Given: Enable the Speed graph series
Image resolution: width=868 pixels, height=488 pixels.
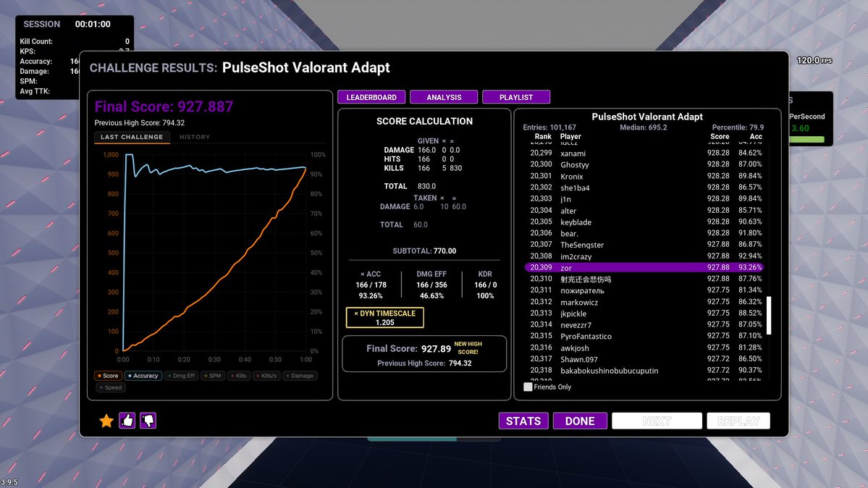Looking at the screenshot, I should [x=111, y=387].
